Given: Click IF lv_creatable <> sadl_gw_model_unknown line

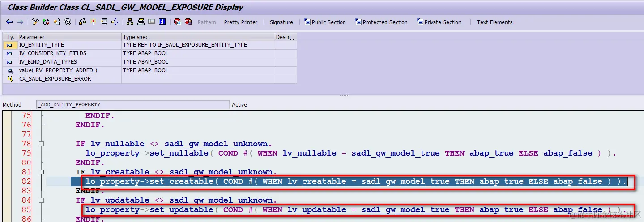Looking at the screenshot, I should click(x=176, y=172).
